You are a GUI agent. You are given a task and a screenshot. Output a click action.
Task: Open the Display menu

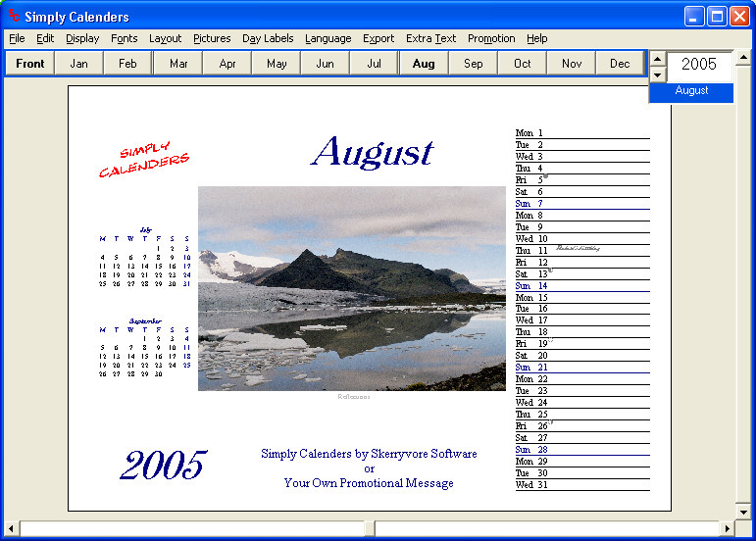click(x=82, y=38)
